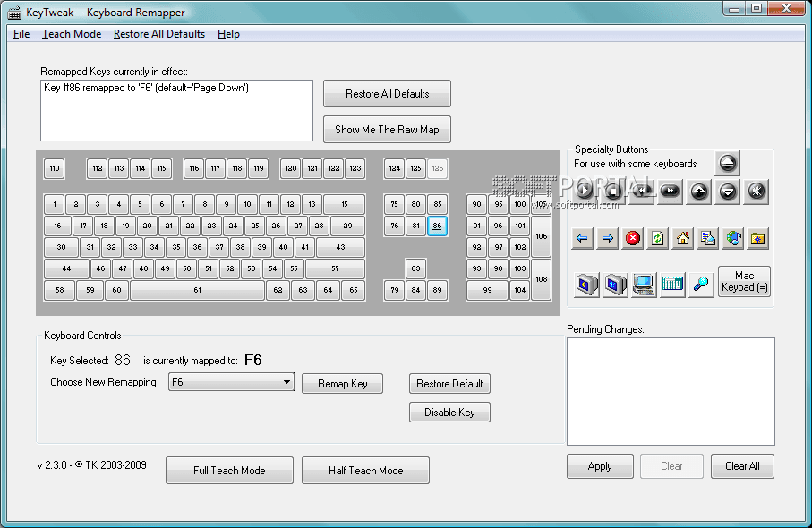
Task: Select the Calculator specialty icon
Action: pyautogui.click(x=672, y=285)
